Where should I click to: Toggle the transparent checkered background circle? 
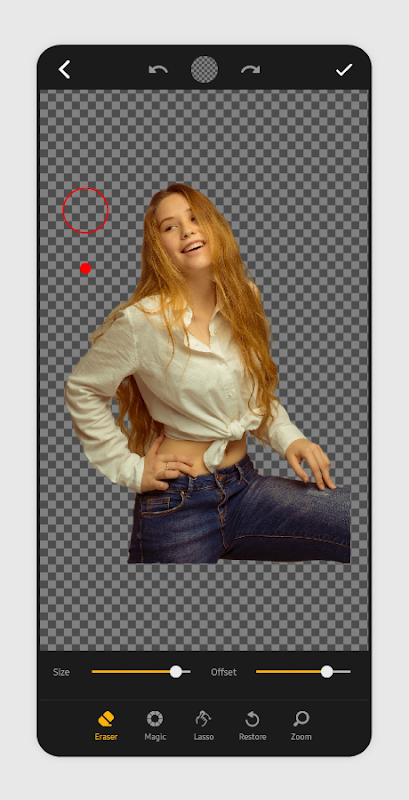204,69
